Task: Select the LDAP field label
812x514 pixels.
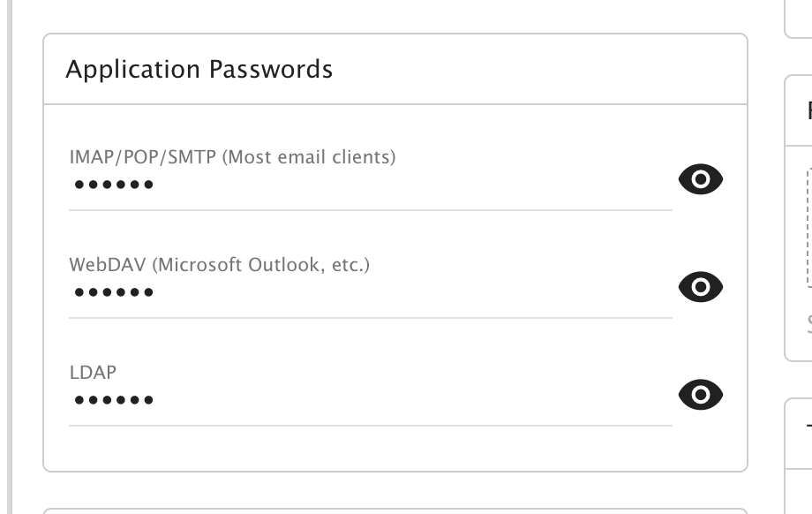Action: [93, 372]
